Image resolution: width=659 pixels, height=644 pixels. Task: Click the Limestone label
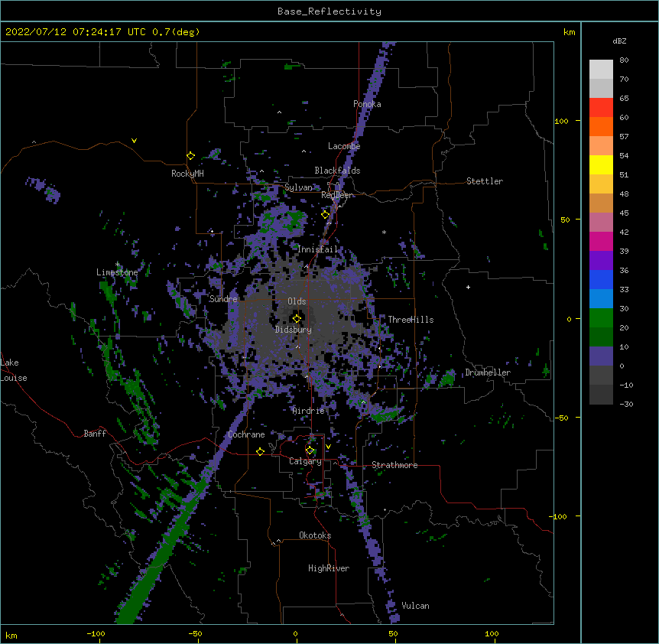(117, 272)
